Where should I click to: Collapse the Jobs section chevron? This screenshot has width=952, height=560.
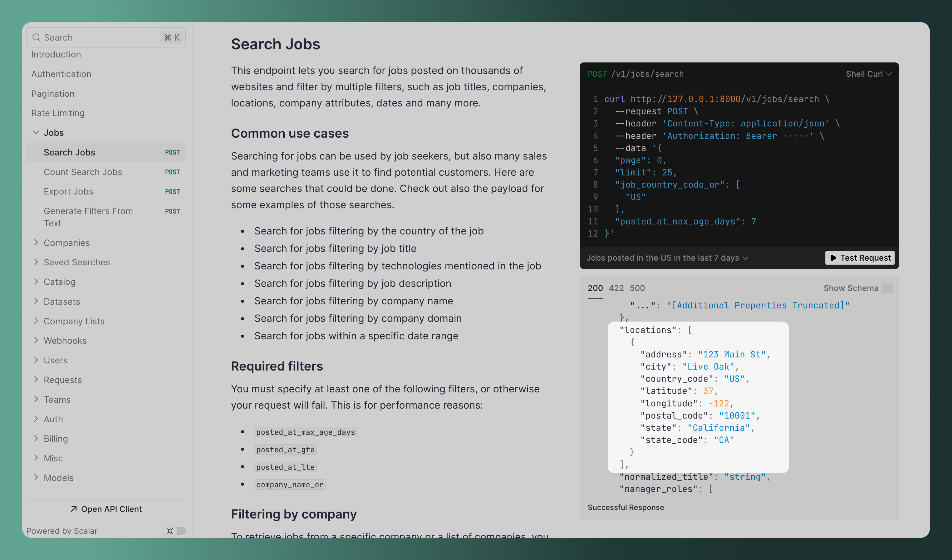(36, 133)
